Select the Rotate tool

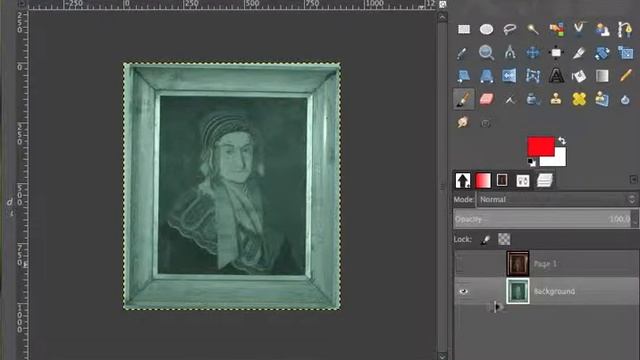click(602, 52)
